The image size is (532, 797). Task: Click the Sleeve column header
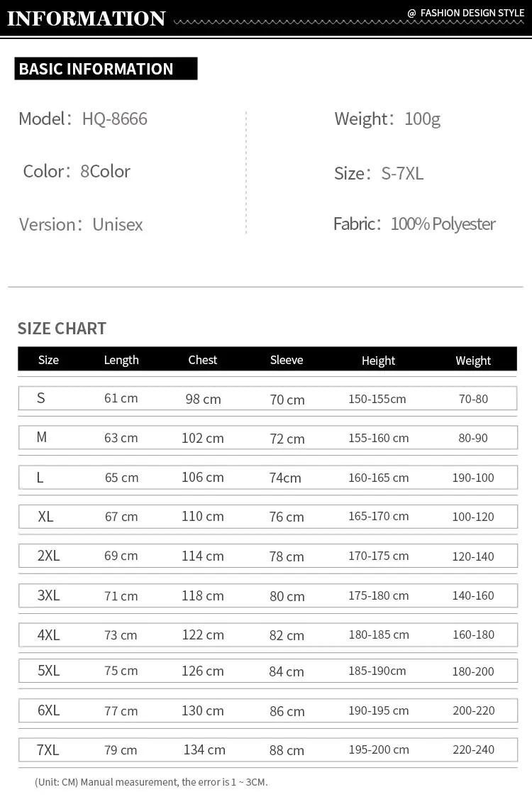(x=287, y=360)
